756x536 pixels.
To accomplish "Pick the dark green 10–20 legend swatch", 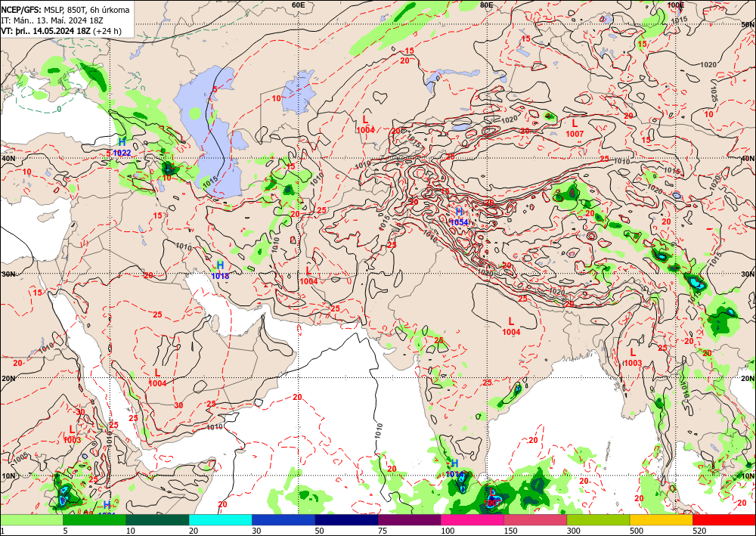I will [157, 519].
